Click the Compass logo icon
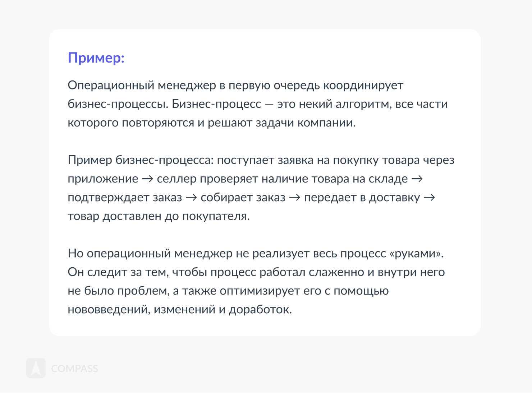Image resolution: width=532 pixels, height=393 pixels. pos(36,368)
